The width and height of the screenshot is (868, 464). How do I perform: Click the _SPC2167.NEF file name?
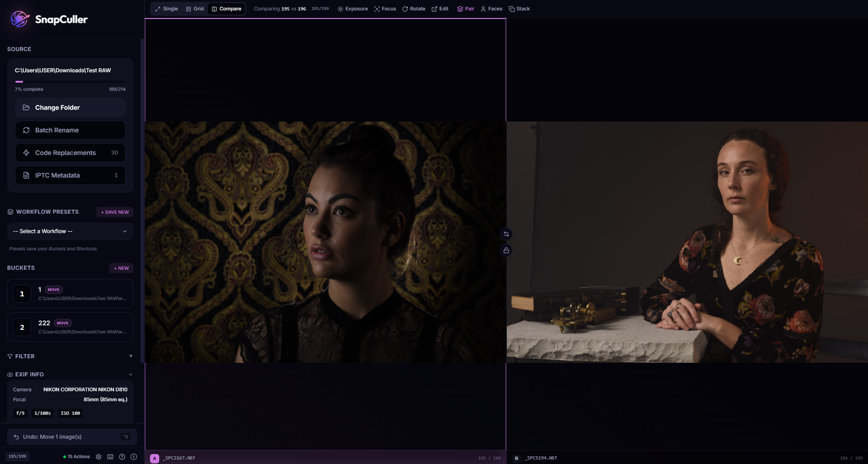(179, 458)
